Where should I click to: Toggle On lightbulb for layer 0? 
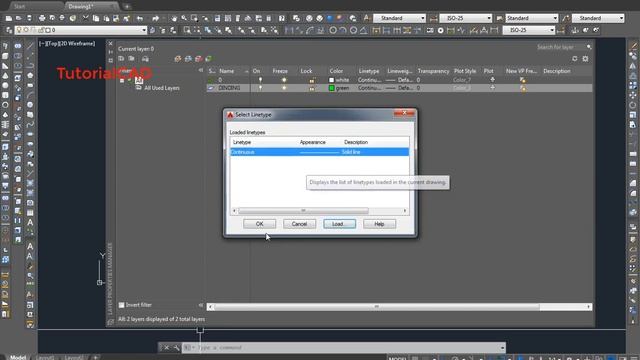[x=260, y=80]
